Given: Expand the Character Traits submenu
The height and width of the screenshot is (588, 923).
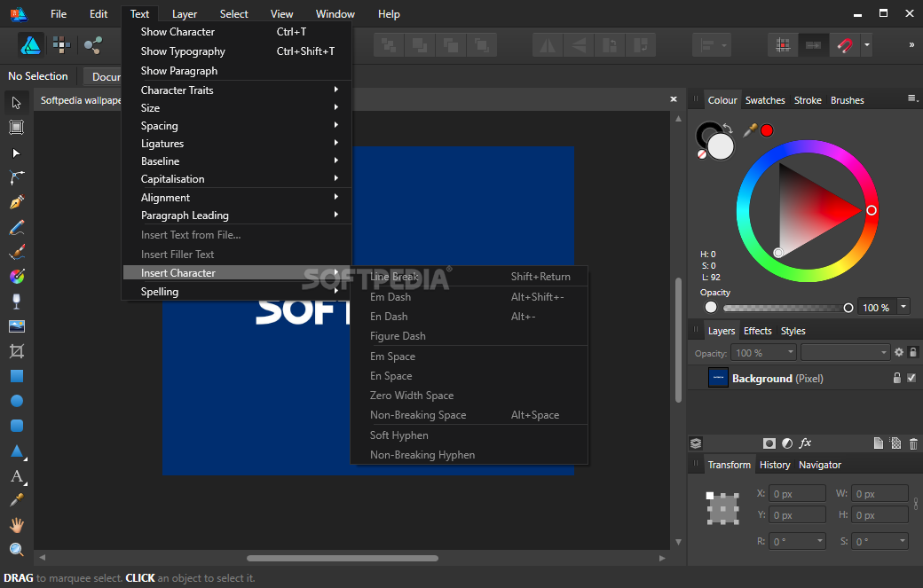Looking at the screenshot, I should [x=237, y=90].
